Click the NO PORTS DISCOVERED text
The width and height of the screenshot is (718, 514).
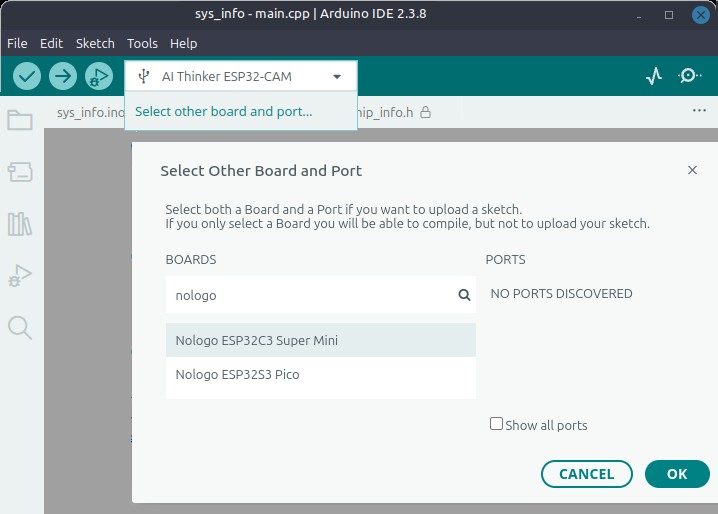(x=561, y=294)
